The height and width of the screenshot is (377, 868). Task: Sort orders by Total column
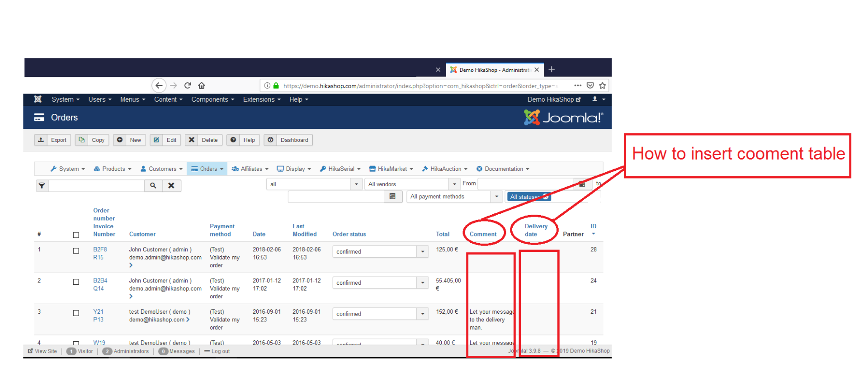443,234
